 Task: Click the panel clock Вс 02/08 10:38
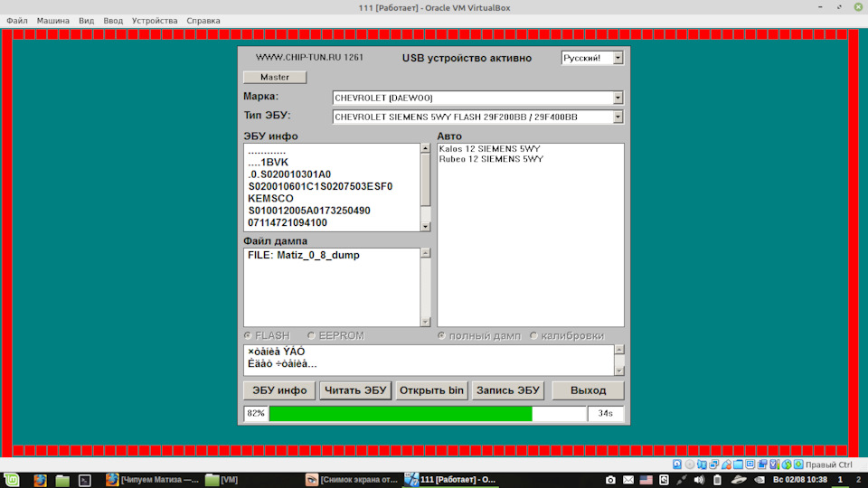pyautogui.click(x=800, y=480)
